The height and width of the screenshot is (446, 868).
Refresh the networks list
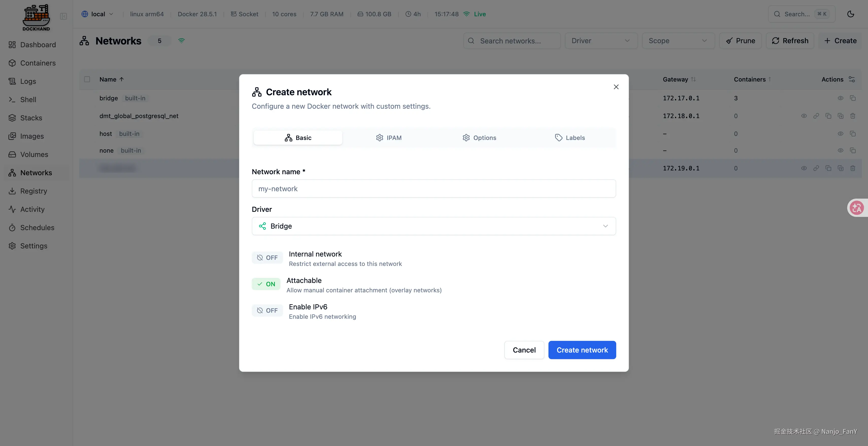790,41
